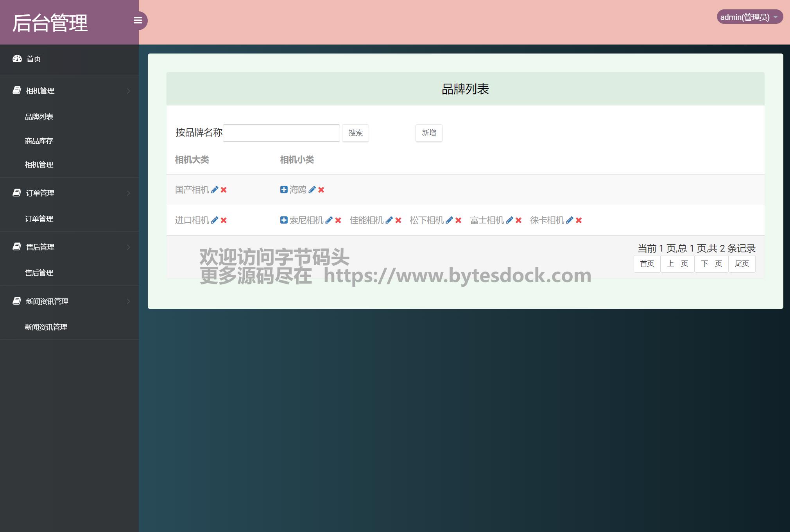Open 商品库存 in the sidebar
The height and width of the screenshot is (532, 790).
[39, 141]
